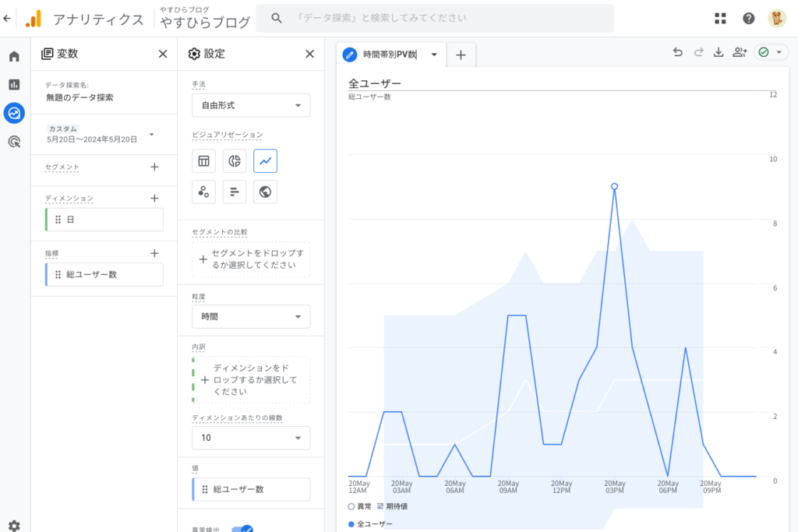This screenshot has height=532, width=798.
Task: Open the Explore section in sidebar
Action: (x=14, y=113)
